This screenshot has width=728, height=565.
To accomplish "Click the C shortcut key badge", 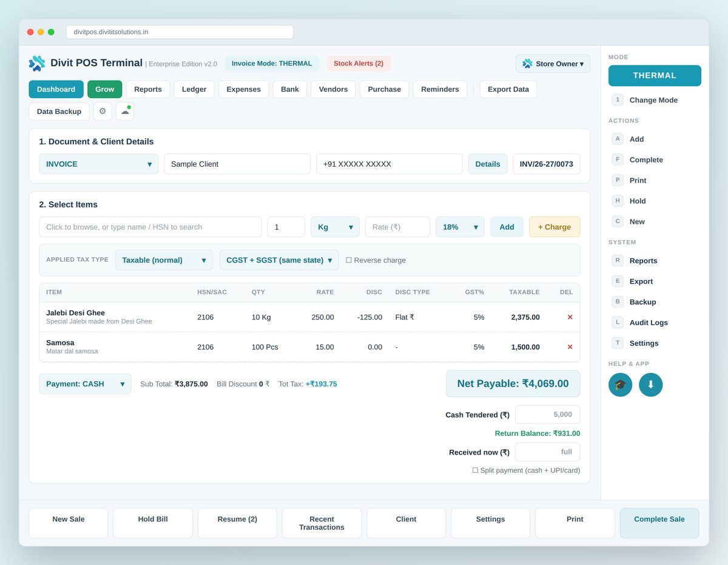I will tap(618, 221).
